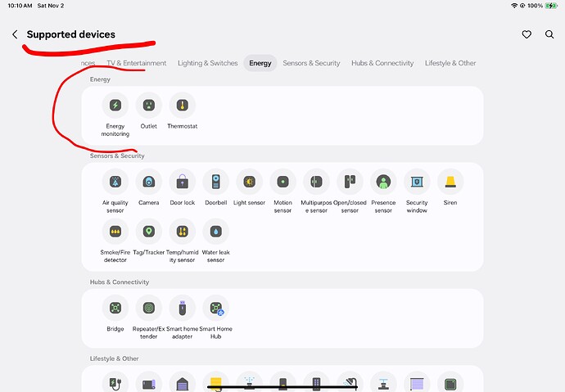The image size is (565, 392).
Task: Select the Doorbell icon
Action: pos(216,182)
